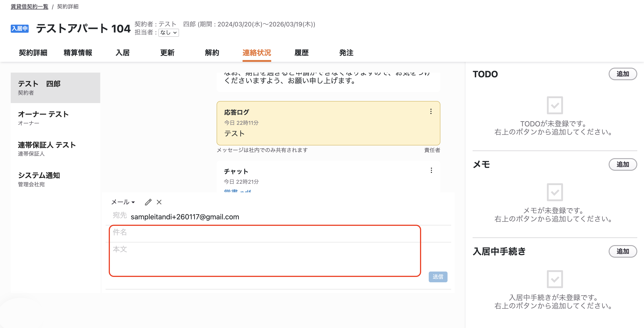Screen dimensions: 644x328
Task: Select contact 連帯保証人 テスト
Action: pos(55,149)
